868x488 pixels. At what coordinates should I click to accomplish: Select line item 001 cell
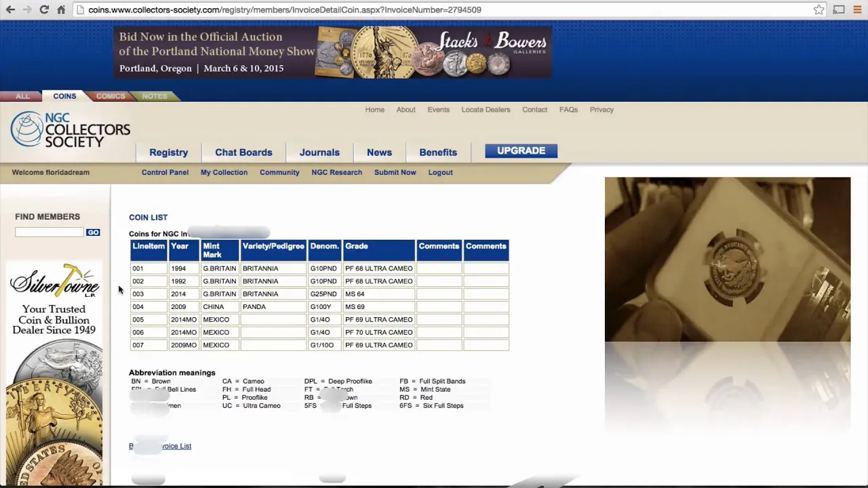coord(149,268)
